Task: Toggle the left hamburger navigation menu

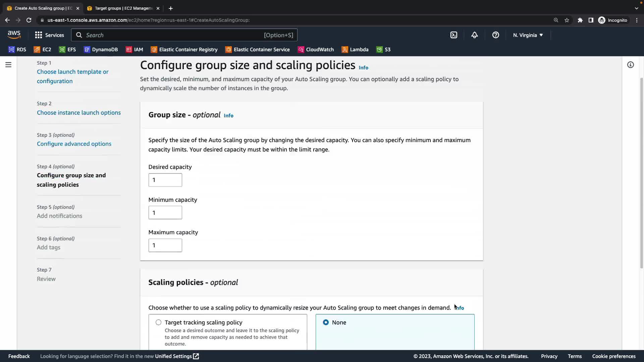Action: click(8, 65)
